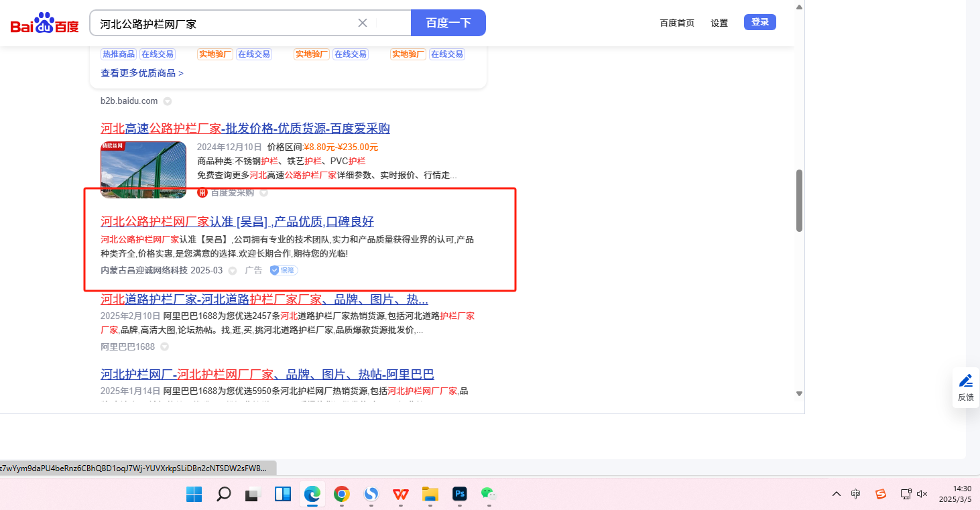Open Google Chrome from the taskbar
This screenshot has height=510, width=980.
click(x=342, y=495)
